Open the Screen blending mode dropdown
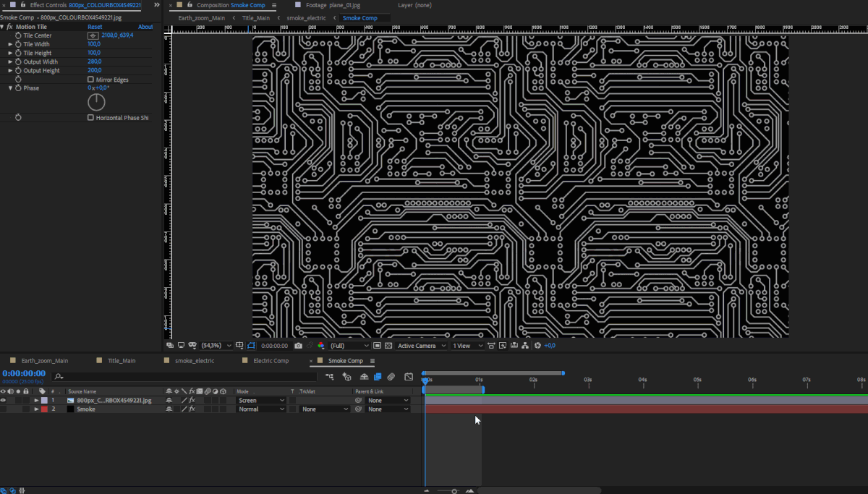The height and width of the screenshot is (494, 868). click(x=261, y=400)
